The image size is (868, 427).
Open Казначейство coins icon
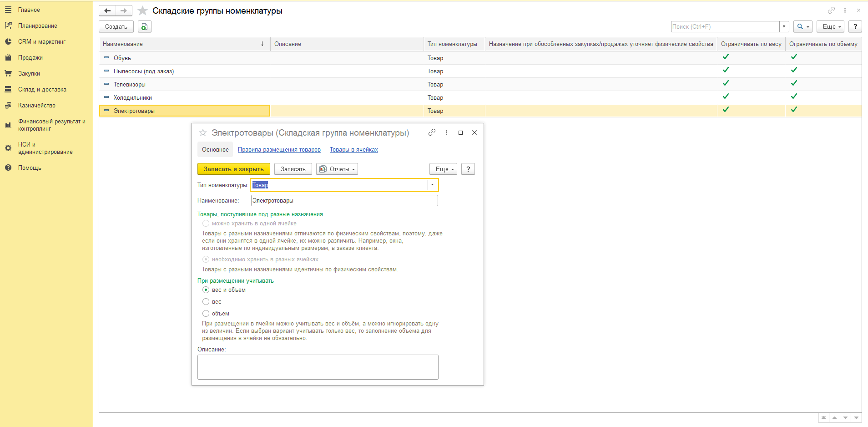8,105
